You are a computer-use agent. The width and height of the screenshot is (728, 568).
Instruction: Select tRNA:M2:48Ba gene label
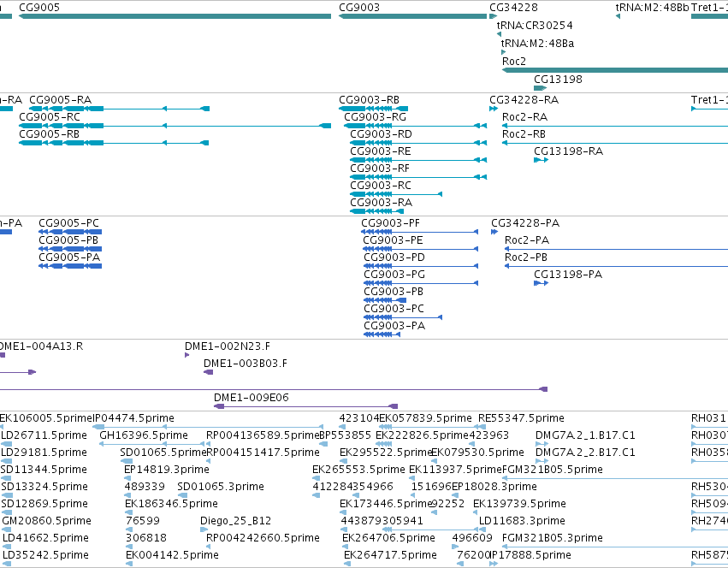pos(537,44)
